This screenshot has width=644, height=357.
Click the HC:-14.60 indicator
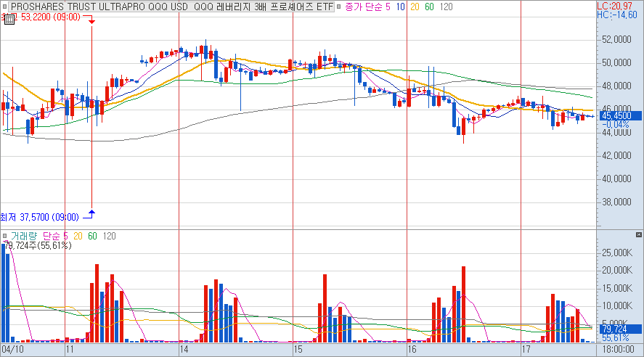(617, 15)
